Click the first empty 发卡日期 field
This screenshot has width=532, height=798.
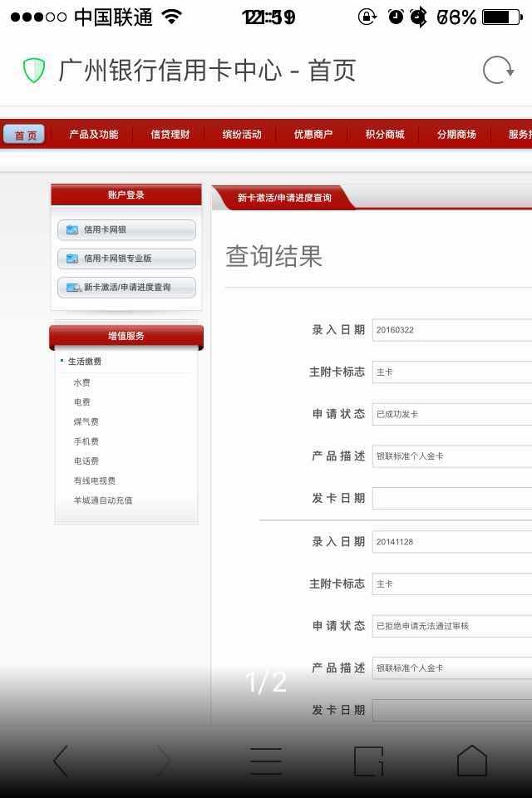tap(452, 499)
